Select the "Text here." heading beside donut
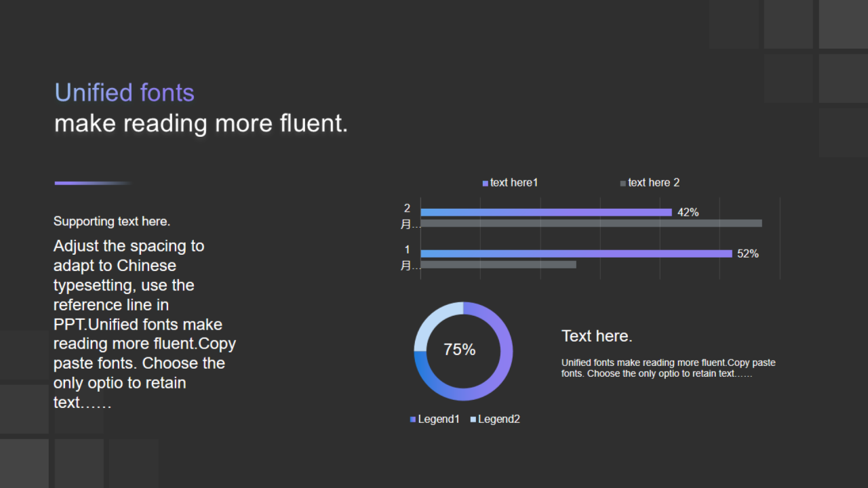Viewport: 868px width, 488px height. [x=597, y=336]
